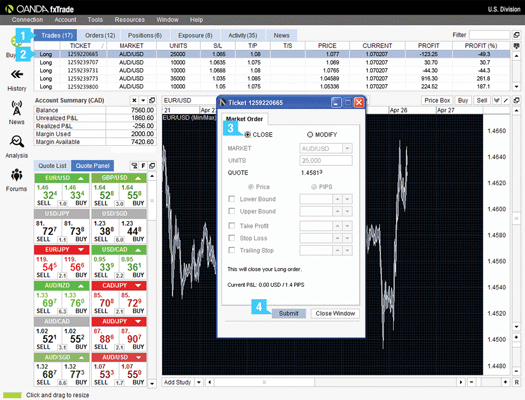
Task: Click the column chooser icon beside PROFIT (%)
Action: coord(516,45)
